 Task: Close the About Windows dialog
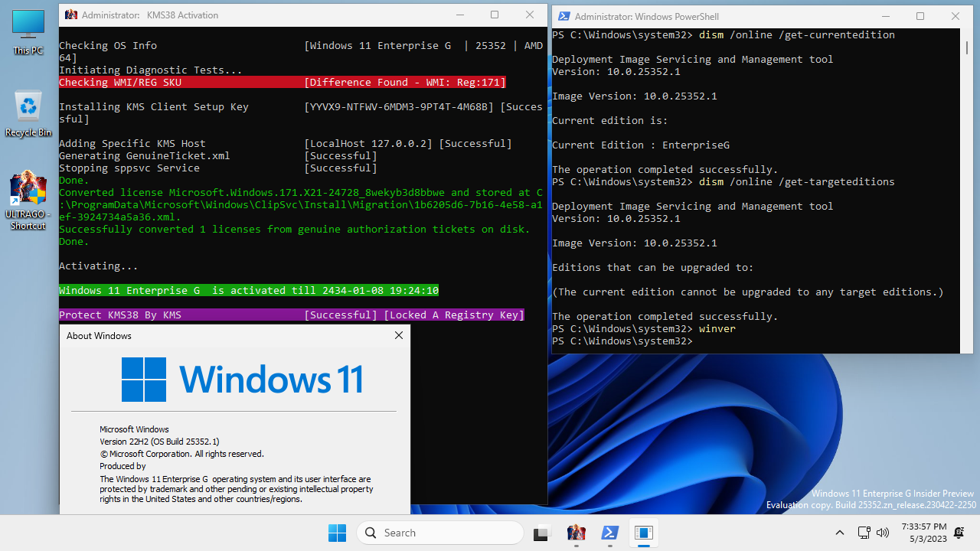coord(398,335)
